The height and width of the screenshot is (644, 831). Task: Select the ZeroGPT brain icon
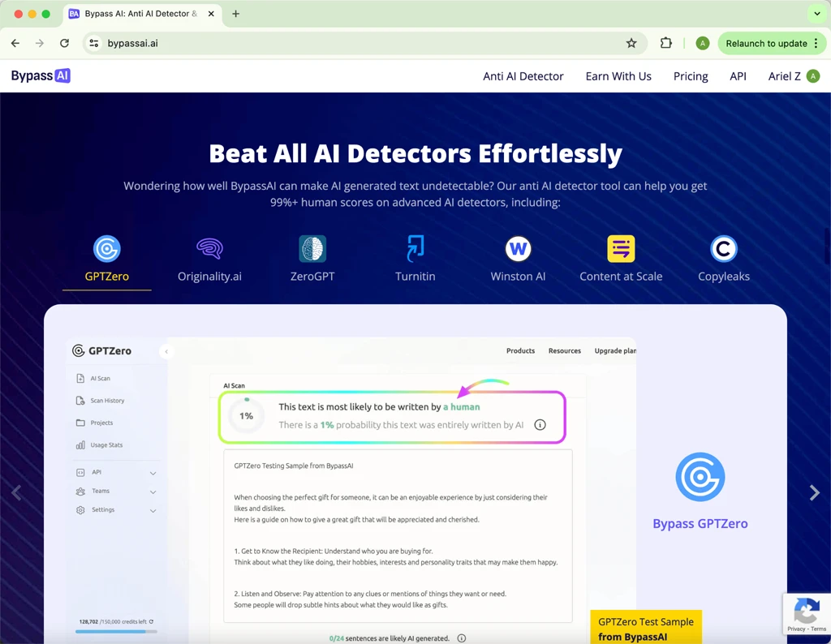(x=312, y=248)
